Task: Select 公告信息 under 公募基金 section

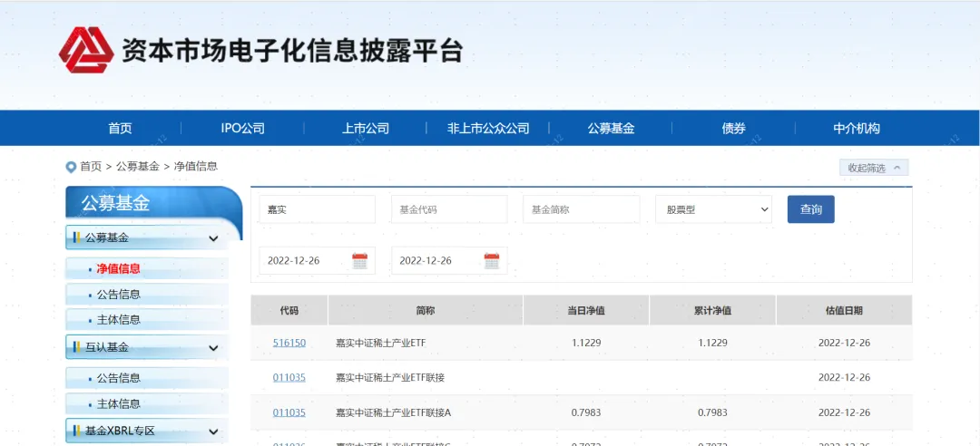Action: 119,295
